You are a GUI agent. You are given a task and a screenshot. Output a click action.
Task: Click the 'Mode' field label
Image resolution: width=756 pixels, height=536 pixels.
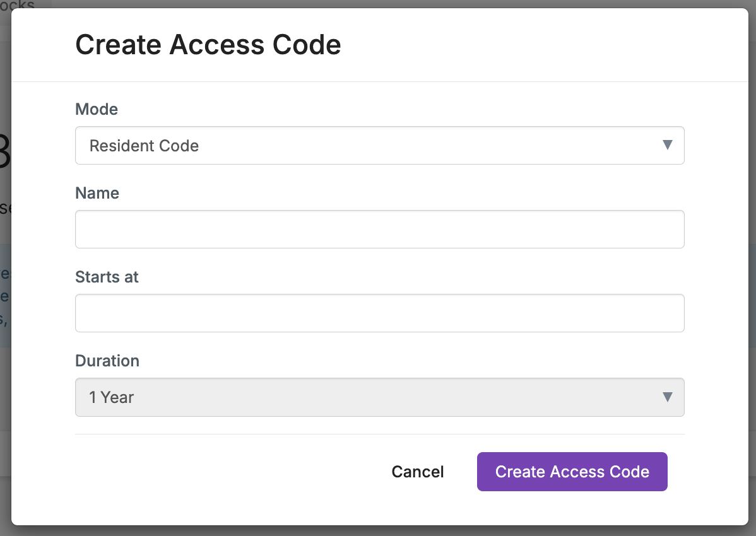[97, 109]
